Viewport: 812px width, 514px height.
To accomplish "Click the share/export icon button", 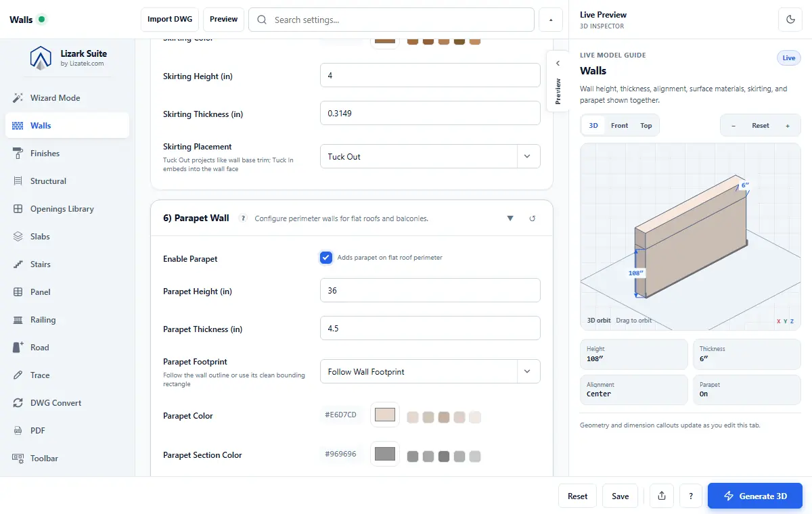I will click(661, 496).
